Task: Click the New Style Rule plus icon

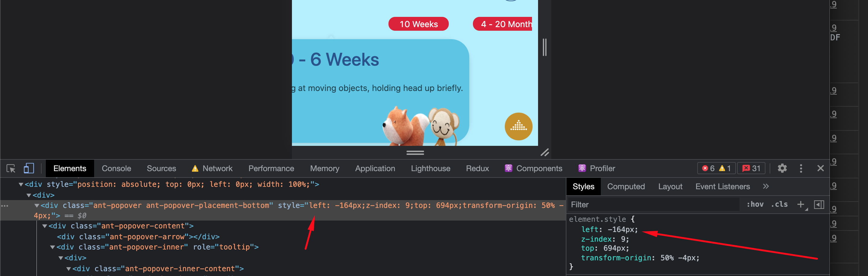Action: coord(801,204)
